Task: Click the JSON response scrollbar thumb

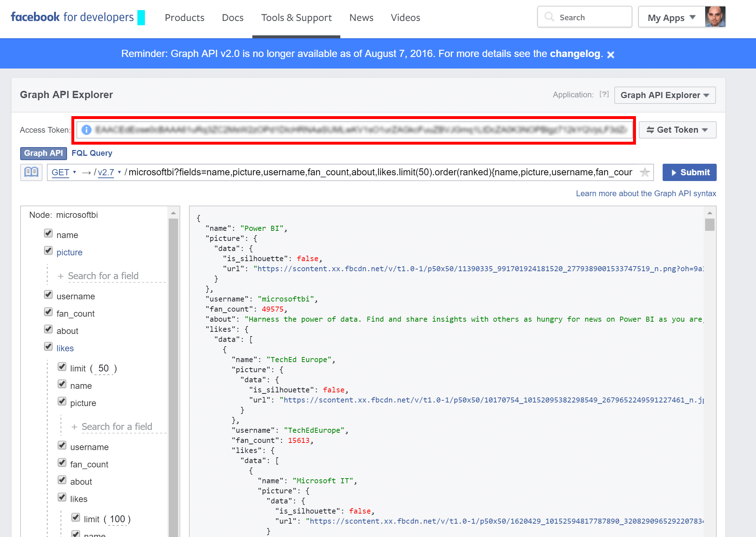Action: [x=709, y=225]
